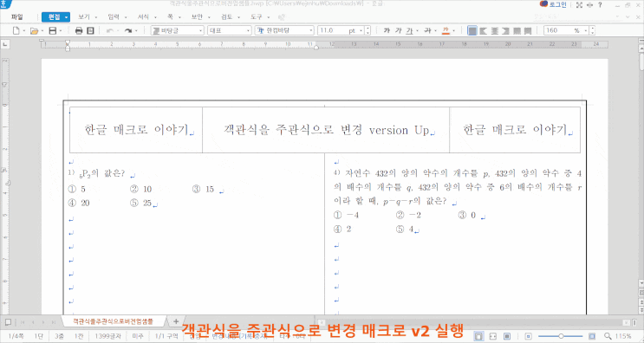Click the Redo arrow icon
The image size is (644, 343).
pos(127,31)
